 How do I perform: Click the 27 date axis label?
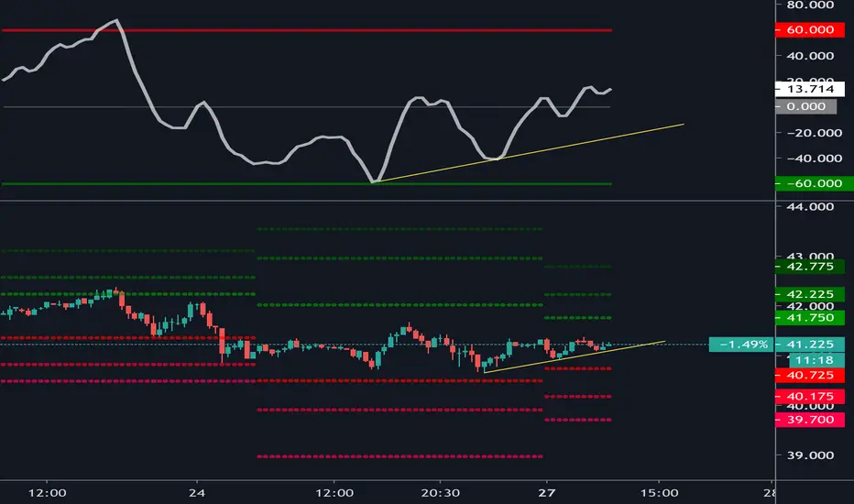(547, 493)
